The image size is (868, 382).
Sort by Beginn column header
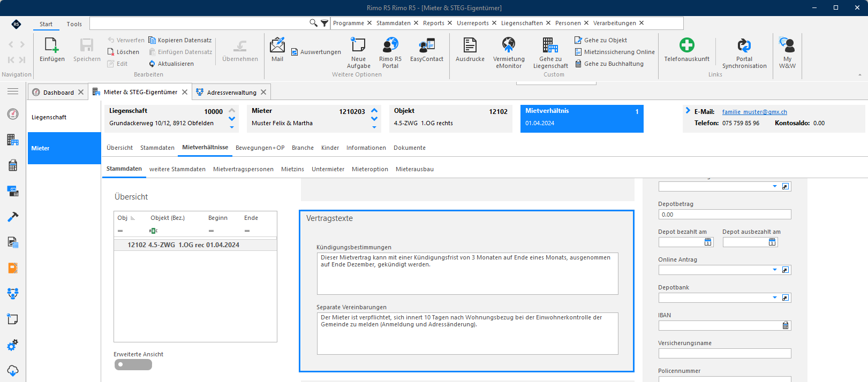pyautogui.click(x=218, y=218)
